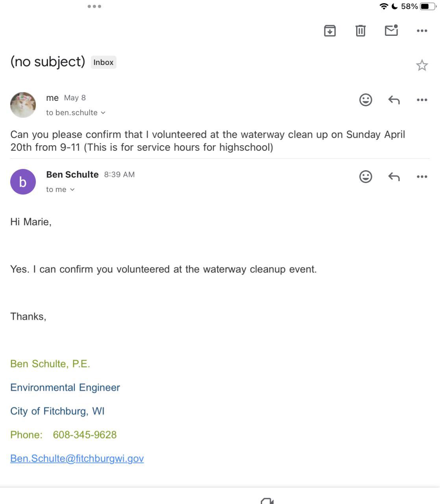Open my cat profile picture
The width and height of the screenshot is (440, 504).
[x=23, y=105]
